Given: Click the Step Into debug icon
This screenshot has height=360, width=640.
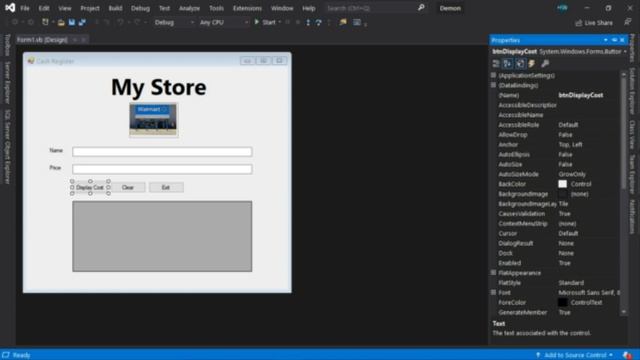Looking at the screenshot, I should click(x=308, y=22).
